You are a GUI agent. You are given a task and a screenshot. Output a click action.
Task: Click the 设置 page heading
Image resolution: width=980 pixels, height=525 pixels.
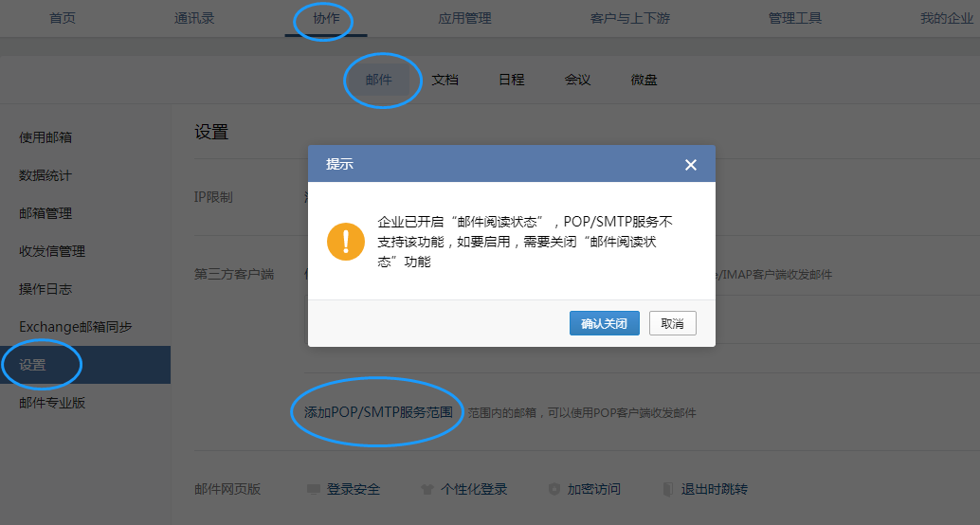click(x=212, y=132)
